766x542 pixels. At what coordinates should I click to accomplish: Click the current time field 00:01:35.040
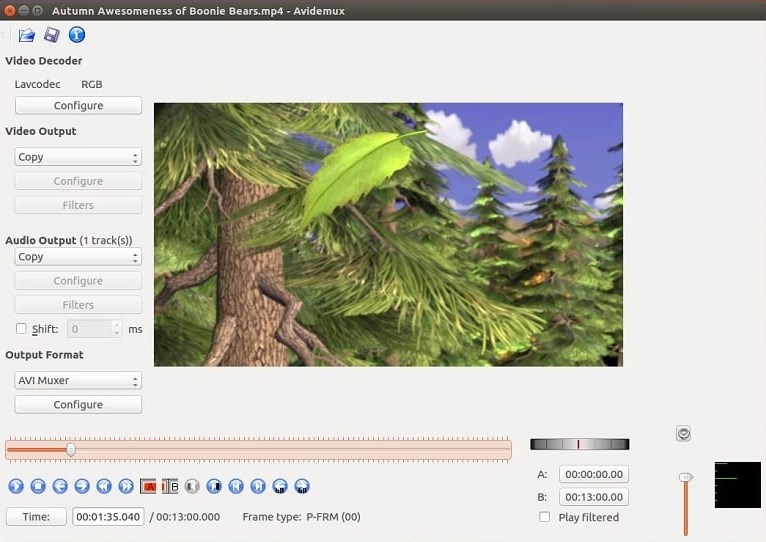pos(108,517)
